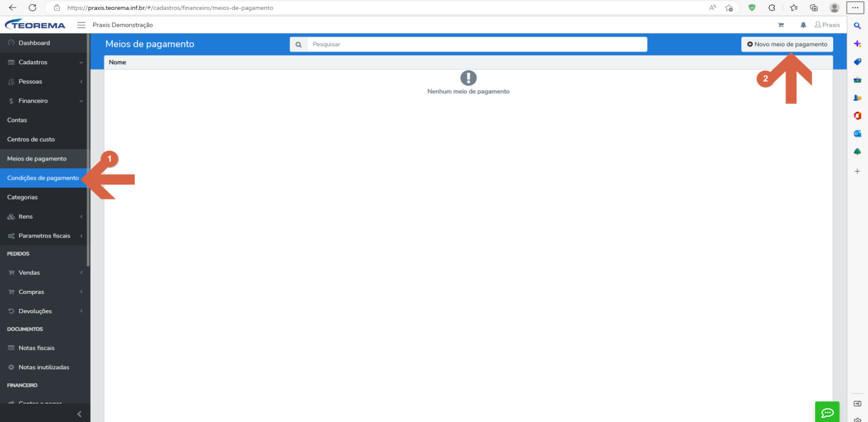868x422 pixels.
Task: Expand the Itens submenu
Action: [x=45, y=216]
